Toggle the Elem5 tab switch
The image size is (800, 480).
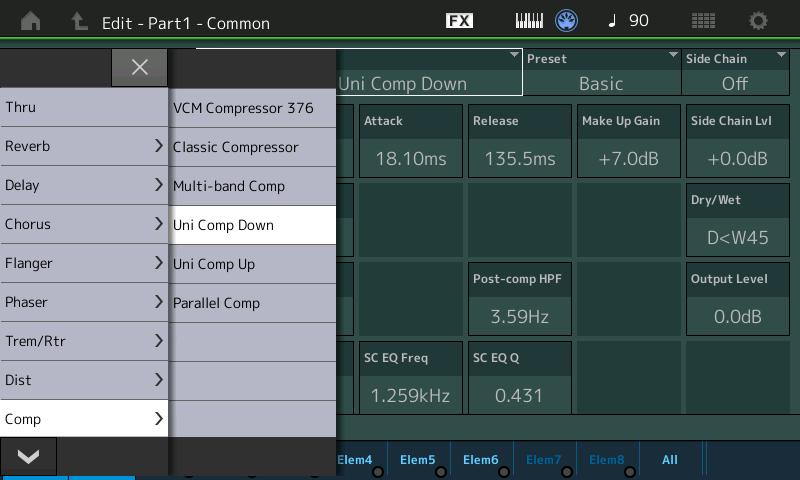[418, 460]
